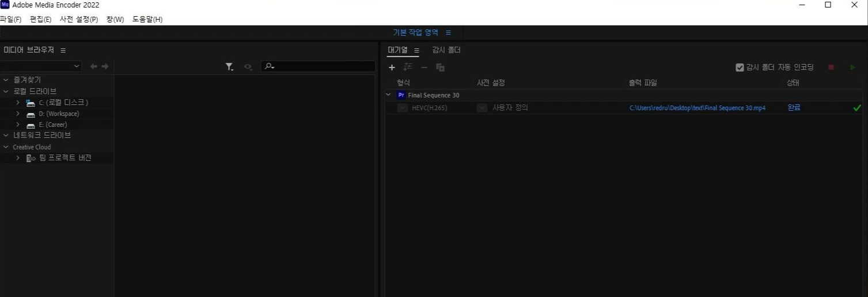
Task: Click the 출력 파일 column header
Action: [643, 83]
